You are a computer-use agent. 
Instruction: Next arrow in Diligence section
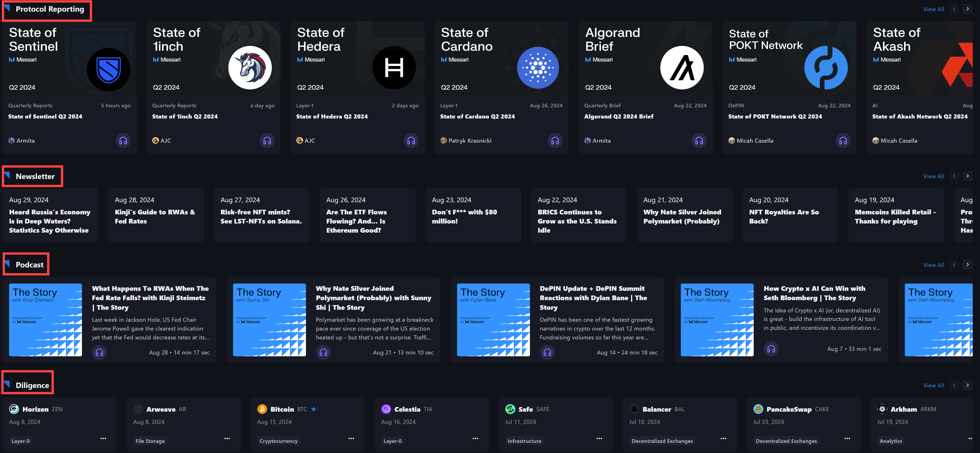click(968, 385)
